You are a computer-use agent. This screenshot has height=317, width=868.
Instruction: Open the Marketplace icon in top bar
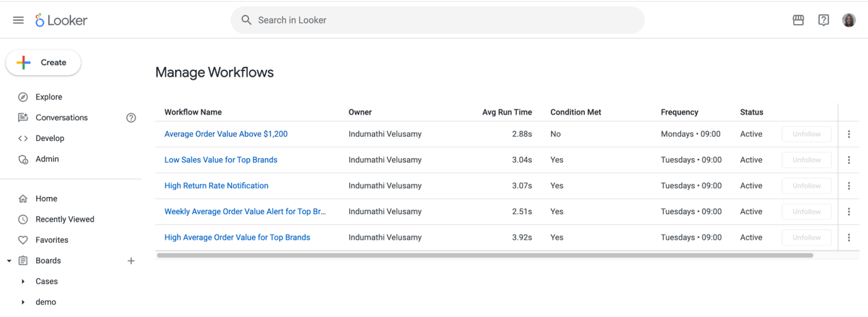(x=798, y=20)
